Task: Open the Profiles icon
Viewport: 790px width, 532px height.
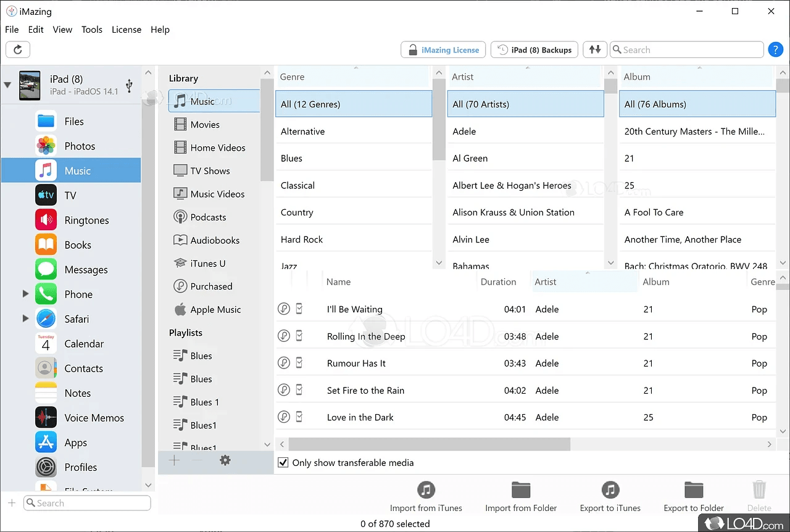Action: [46, 467]
